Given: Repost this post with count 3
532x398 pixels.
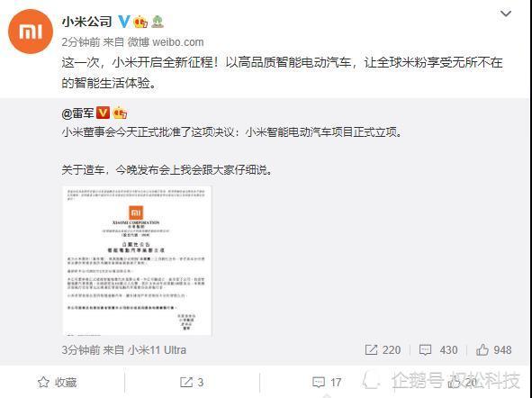Looking at the screenshot, I should click(192, 383).
